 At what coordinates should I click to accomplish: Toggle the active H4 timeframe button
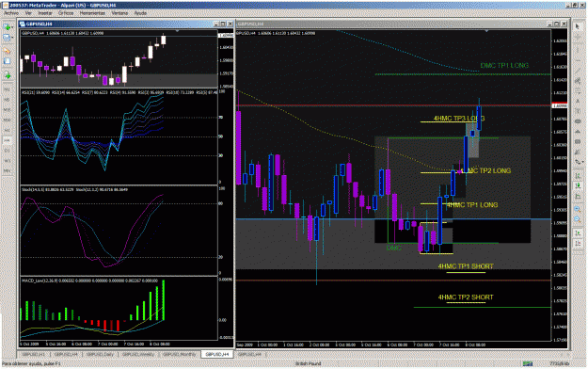click(7, 140)
